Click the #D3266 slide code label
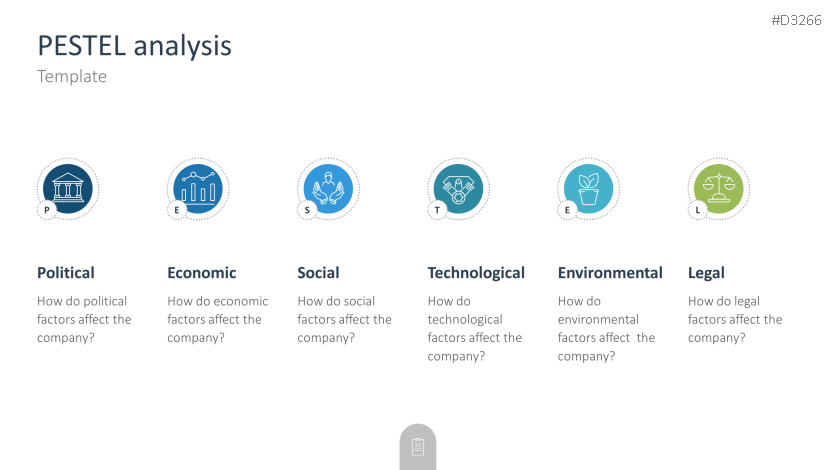Viewport: 836px width, 470px height. pyautogui.click(x=796, y=20)
